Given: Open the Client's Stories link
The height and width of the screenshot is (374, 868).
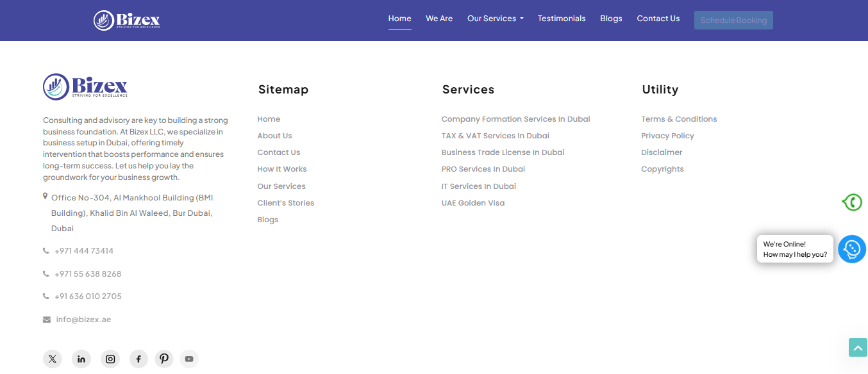Looking at the screenshot, I should (x=286, y=203).
